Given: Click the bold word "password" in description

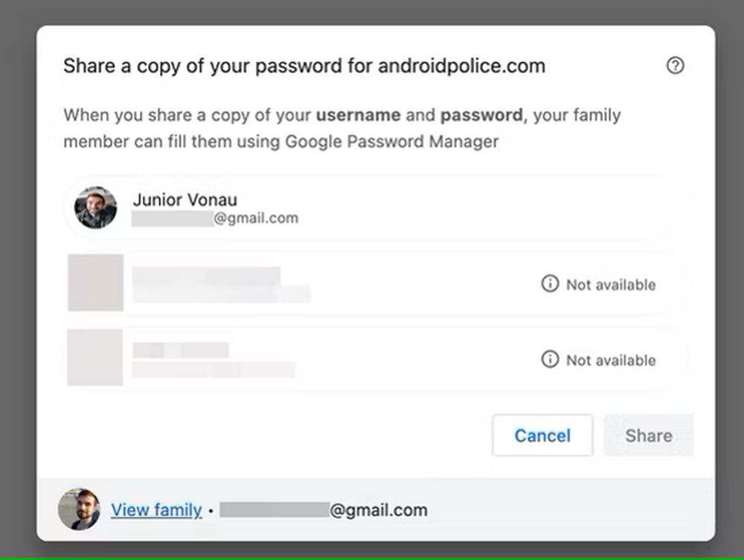Looking at the screenshot, I should (481, 116).
